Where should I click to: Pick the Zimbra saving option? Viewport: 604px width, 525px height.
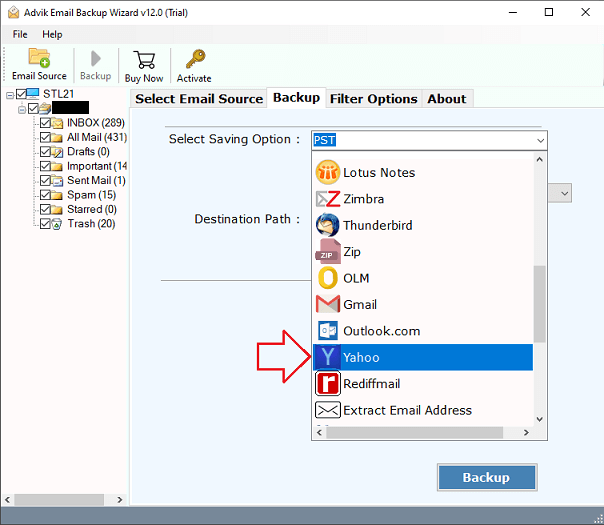(x=423, y=199)
